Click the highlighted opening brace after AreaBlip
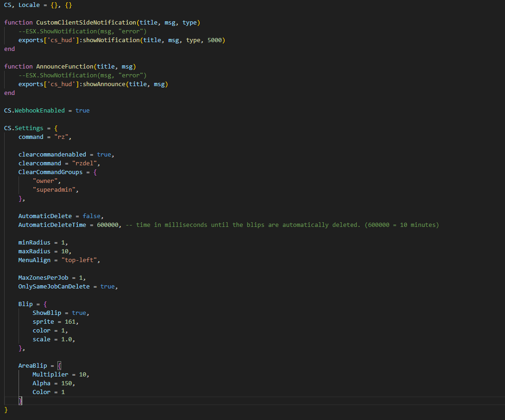 tap(59, 365)
